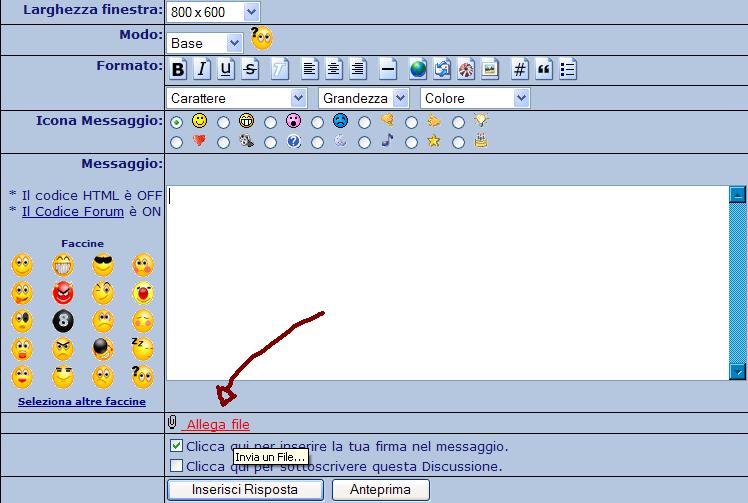Insert the sunglasses smiley
This screenshot has height=503, width=748.
point(103,266)
